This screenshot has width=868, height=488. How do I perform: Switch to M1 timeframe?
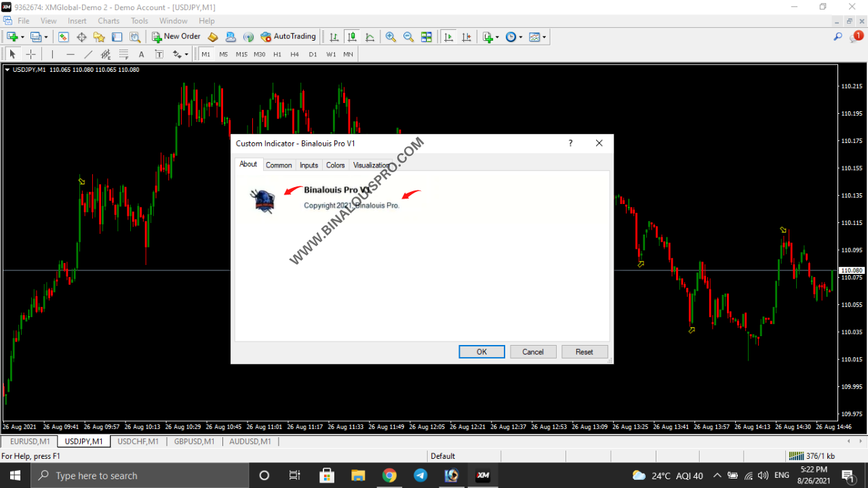click(x=206, y=54)
